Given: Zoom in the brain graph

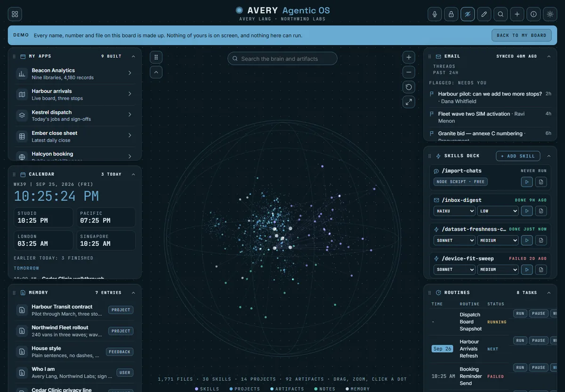Looking at the screenshot, I should tap(409, 57).
